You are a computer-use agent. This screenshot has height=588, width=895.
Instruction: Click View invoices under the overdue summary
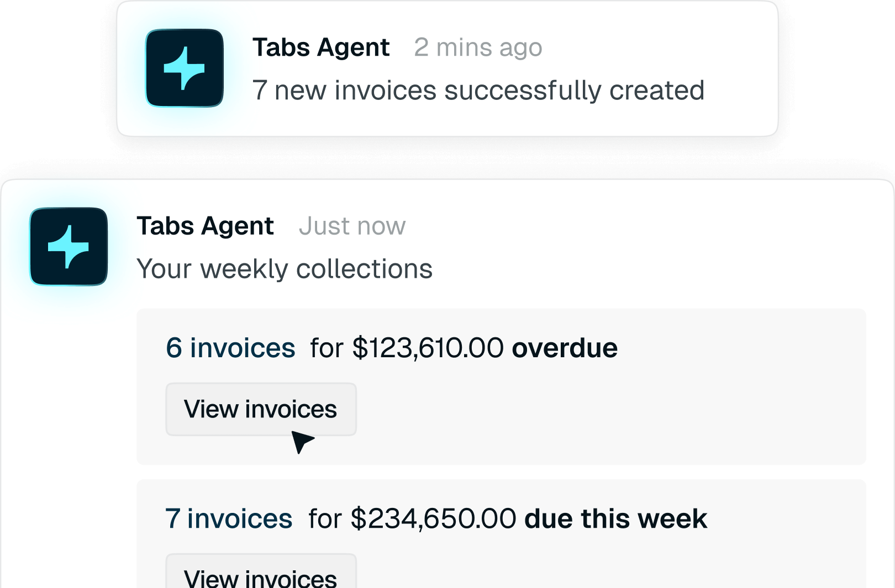[x=261, y=409]
